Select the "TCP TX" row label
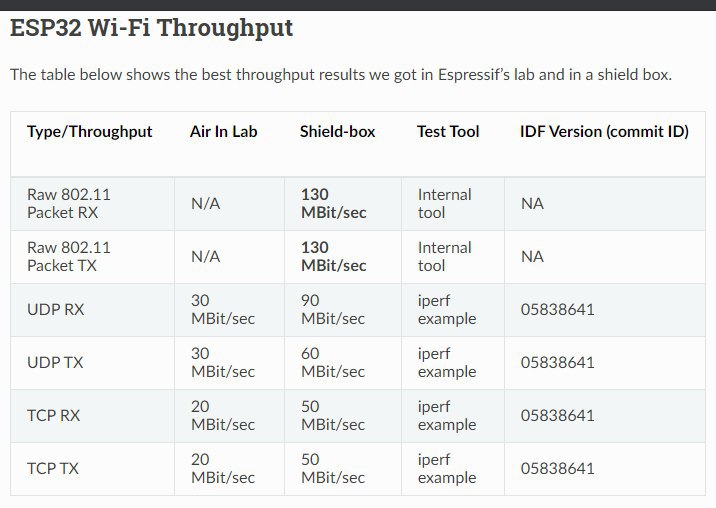Screen dimensions: 716x508 point(54,468)
